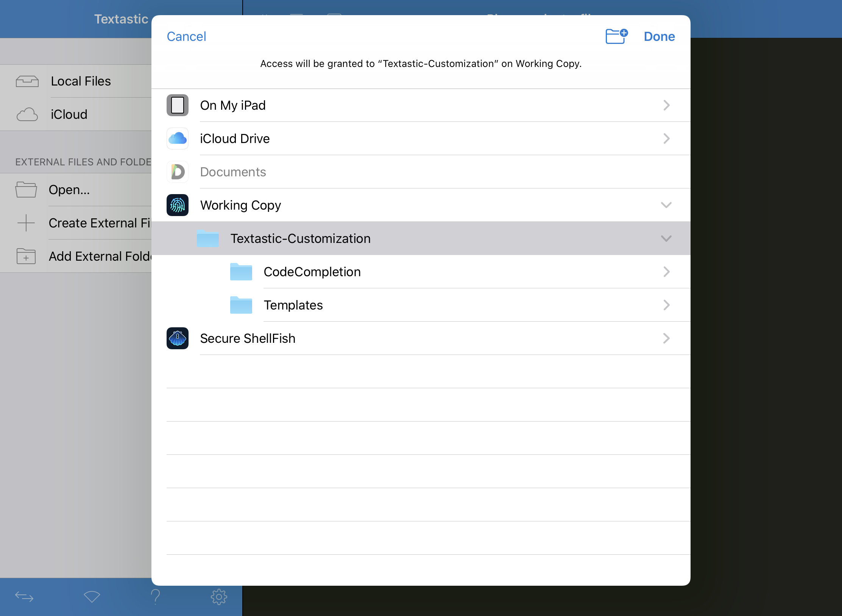
Task: Select Create External File option
Action: pyautogui.click(x=76, y=223)
